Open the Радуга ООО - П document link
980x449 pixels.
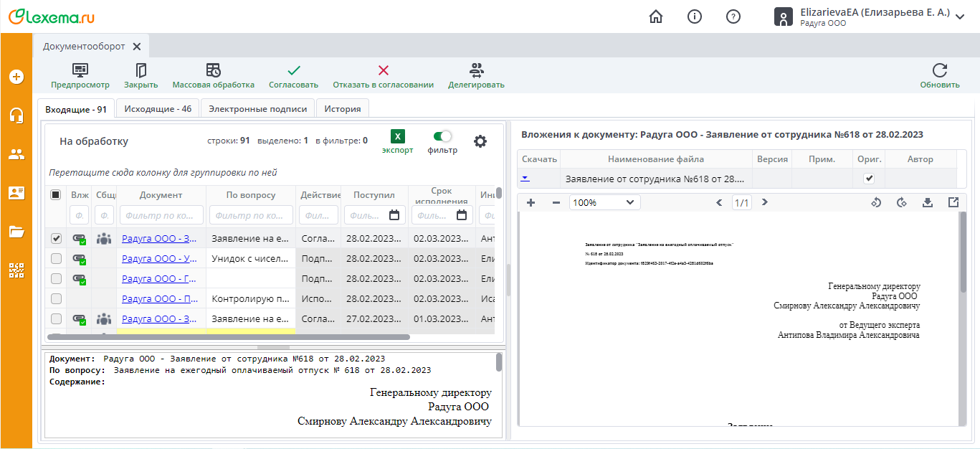pos(160,298)
